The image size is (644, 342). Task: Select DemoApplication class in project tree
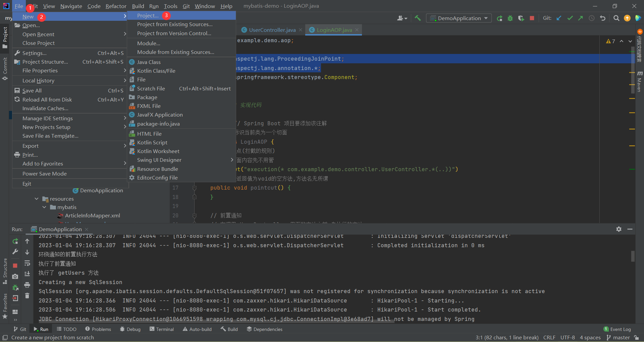pos(101,190)
